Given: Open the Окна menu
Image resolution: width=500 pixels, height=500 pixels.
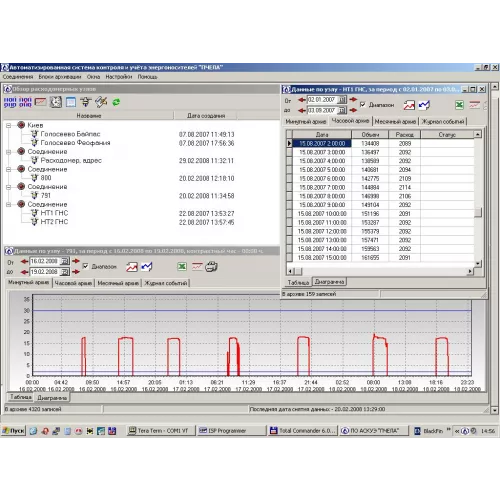Looking at the screenshot, I should pyautogui.click(x=93, y=77).
